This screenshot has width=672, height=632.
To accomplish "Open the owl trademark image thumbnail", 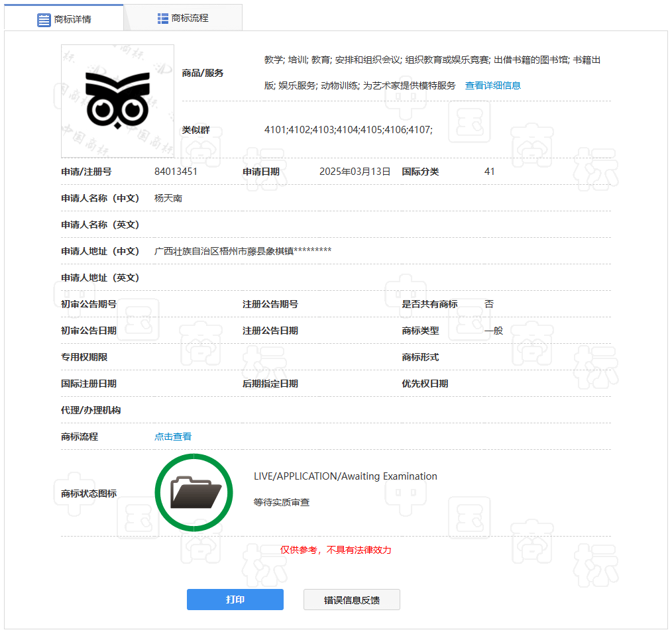I will (117, 101).
